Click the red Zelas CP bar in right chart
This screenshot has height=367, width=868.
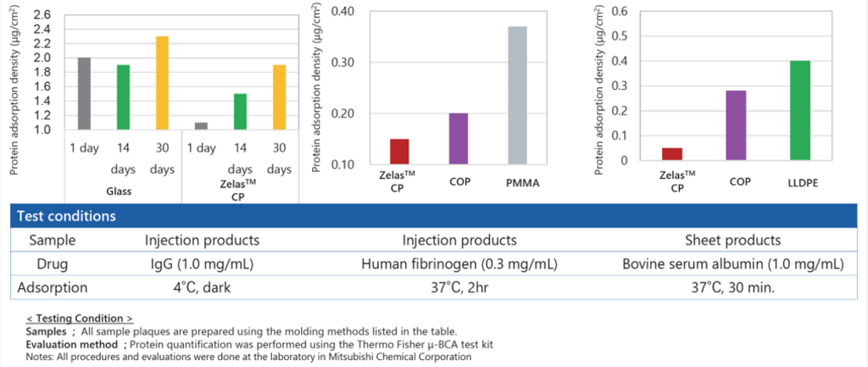click(672, 154)
